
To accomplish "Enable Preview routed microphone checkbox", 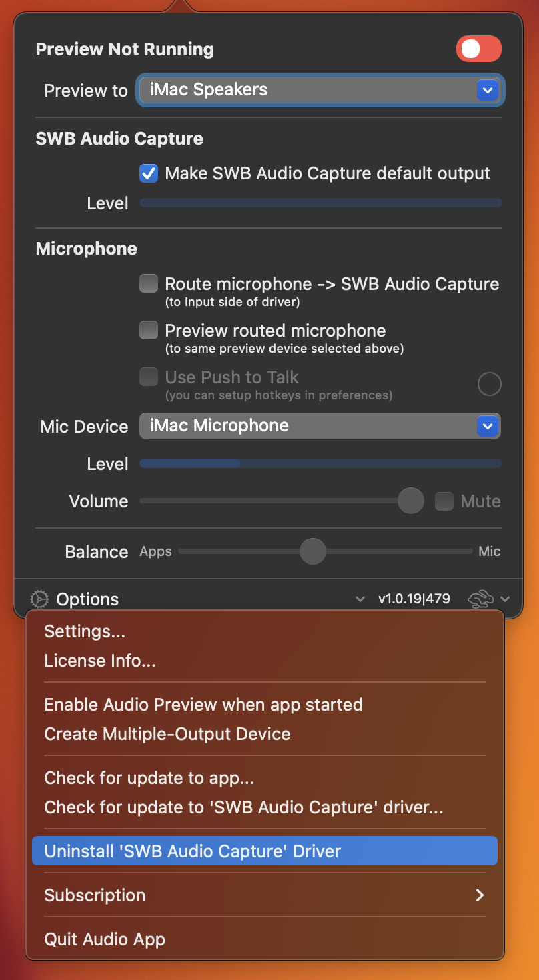I will click(x=148, y=331).
